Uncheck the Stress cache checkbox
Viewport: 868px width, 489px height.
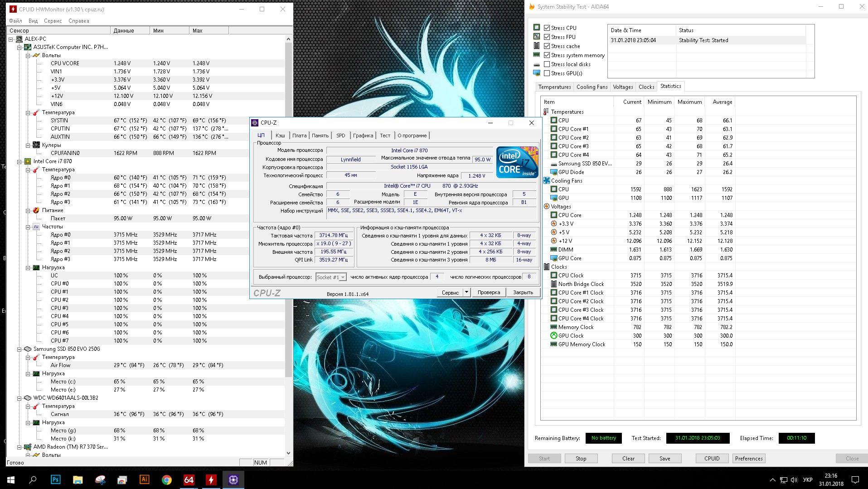[547, 46]
